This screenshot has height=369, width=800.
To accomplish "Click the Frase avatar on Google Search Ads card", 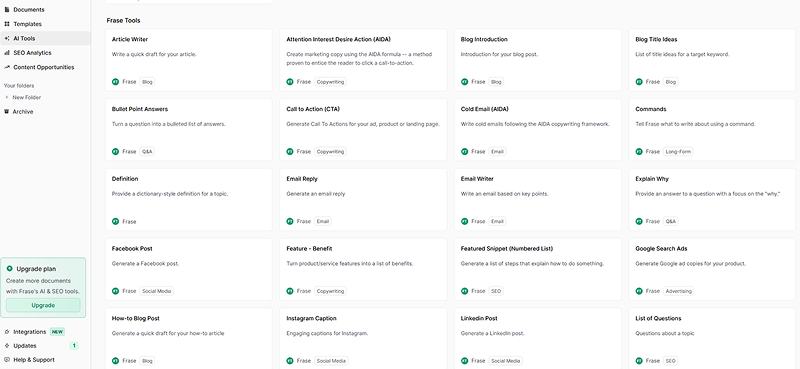I will [639, 291].
